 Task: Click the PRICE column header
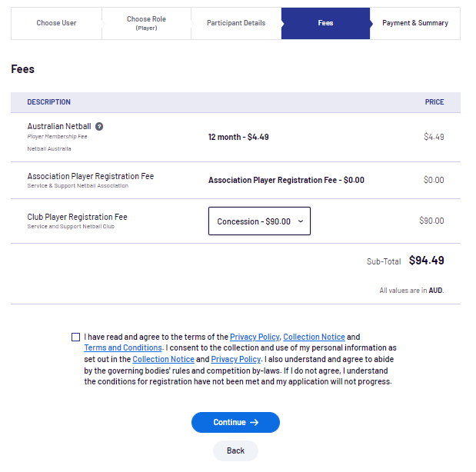434,102
